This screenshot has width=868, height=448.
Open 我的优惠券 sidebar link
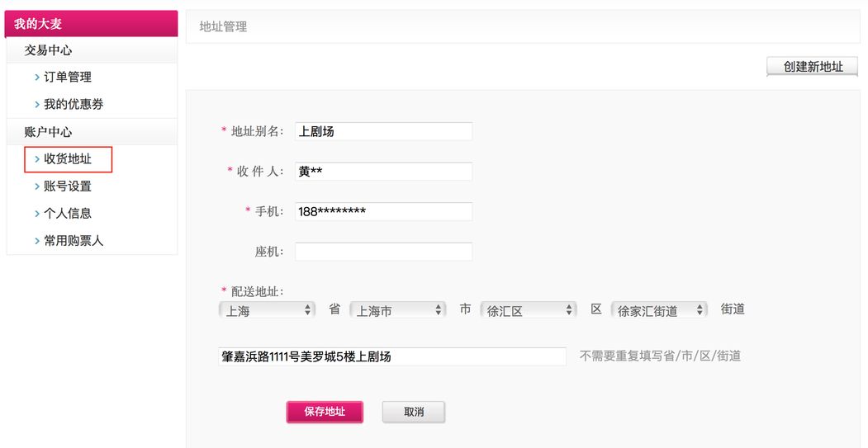[74, 104]
